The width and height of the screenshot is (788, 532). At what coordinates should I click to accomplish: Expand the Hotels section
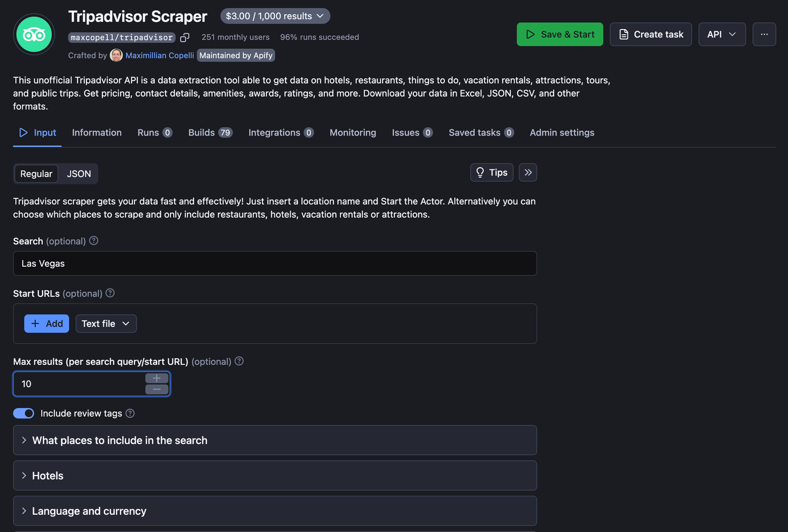pos(47,475)
